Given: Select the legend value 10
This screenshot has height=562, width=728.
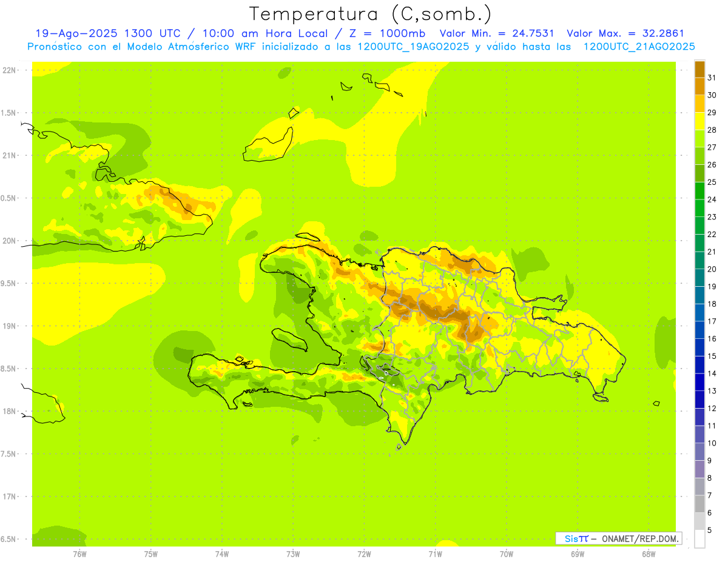Looking at the screenshot, I should click(712, 443).
